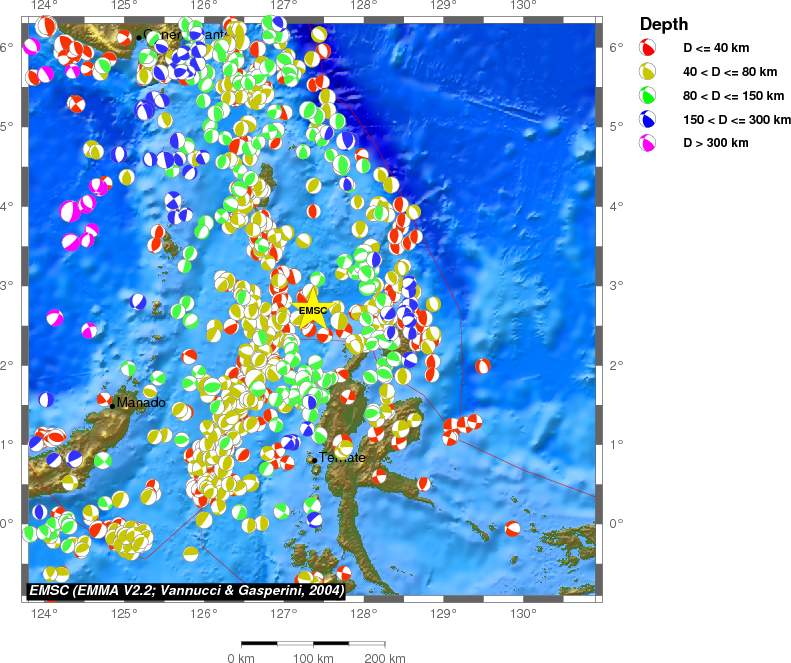Screen dimensions: 791x663
Task: Click the EMSC EMMA V2.2 credit text
Action: click(x=187, y=591)
